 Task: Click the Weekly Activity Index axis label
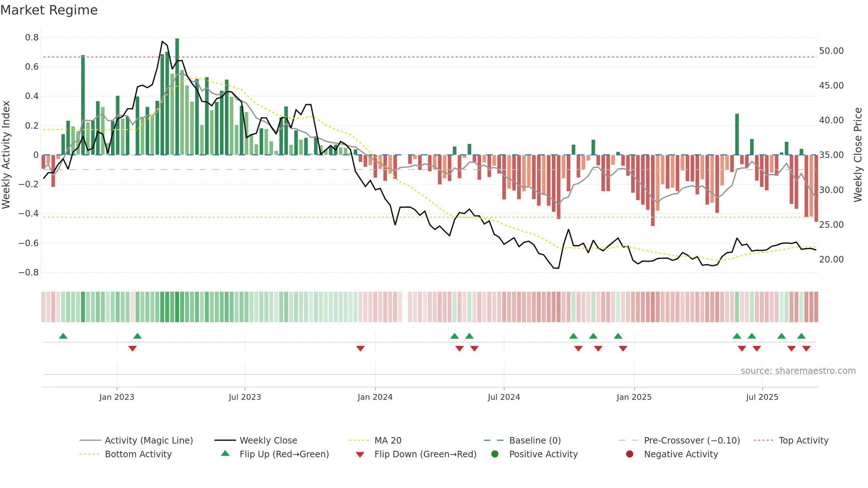[6, 155]
